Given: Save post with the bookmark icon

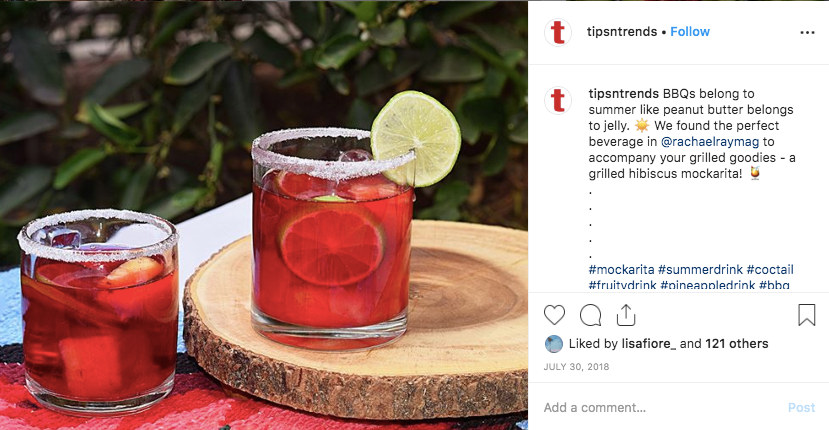Looking at the screenshot, I should [x=806, y=315].
